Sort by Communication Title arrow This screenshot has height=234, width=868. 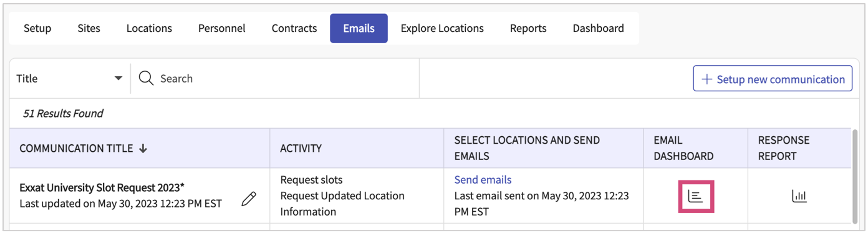[143, 148]
